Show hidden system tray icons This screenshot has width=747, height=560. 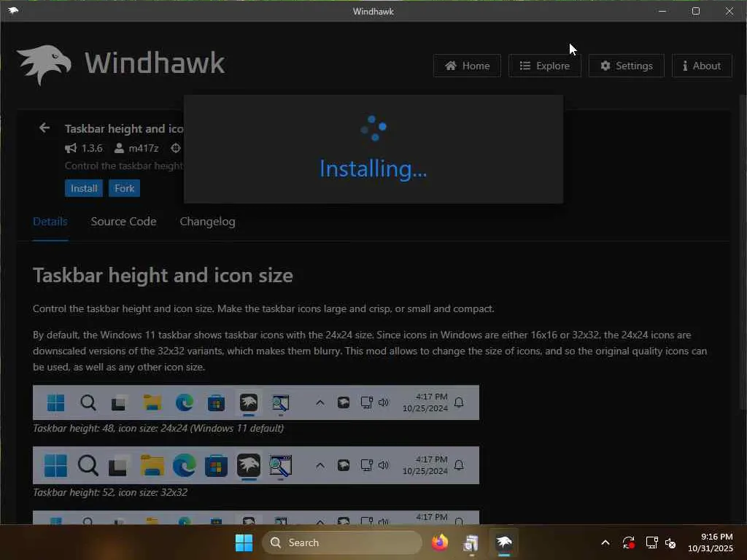click(605, 542)
